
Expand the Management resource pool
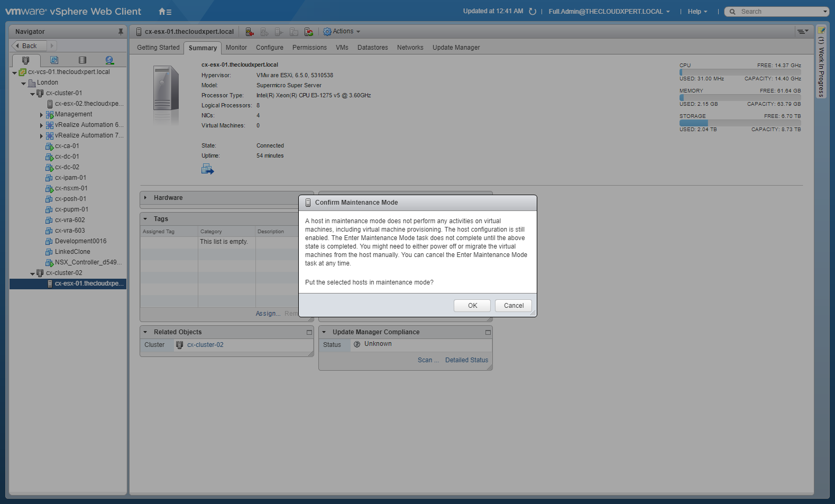[41, 115]
